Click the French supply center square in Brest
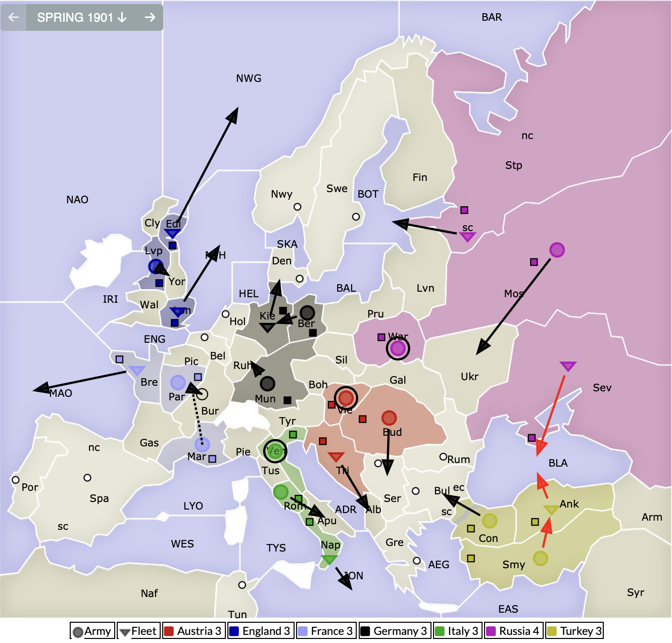The image size is (672, 643). 119,359
